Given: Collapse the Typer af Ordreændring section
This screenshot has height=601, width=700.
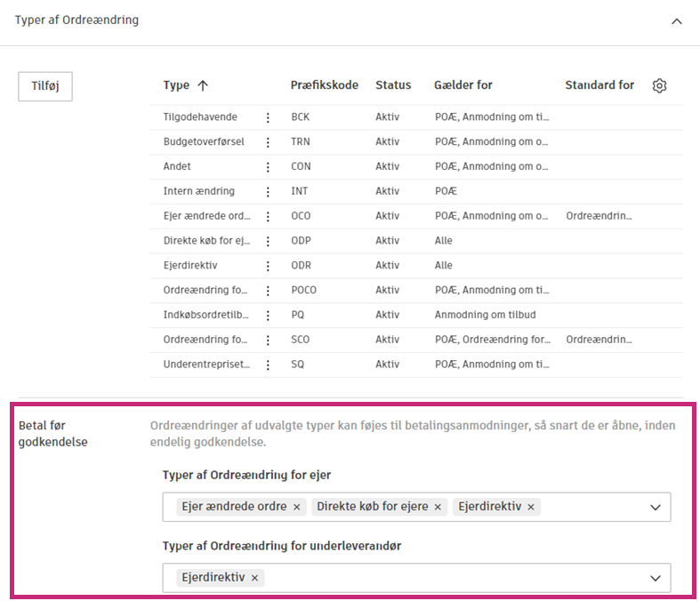Looking at the screenshot, I should (x=677, y=20).
